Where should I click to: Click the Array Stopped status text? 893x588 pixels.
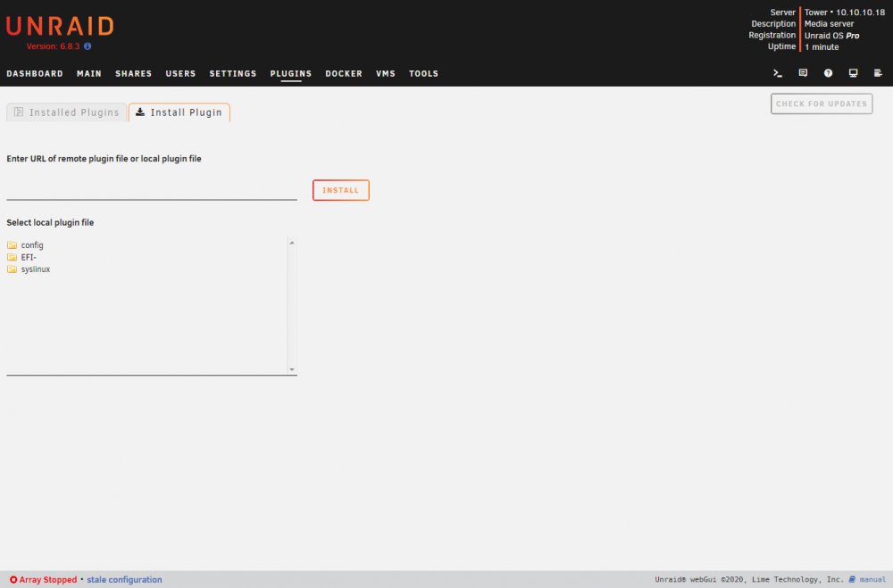pos(48,579)
